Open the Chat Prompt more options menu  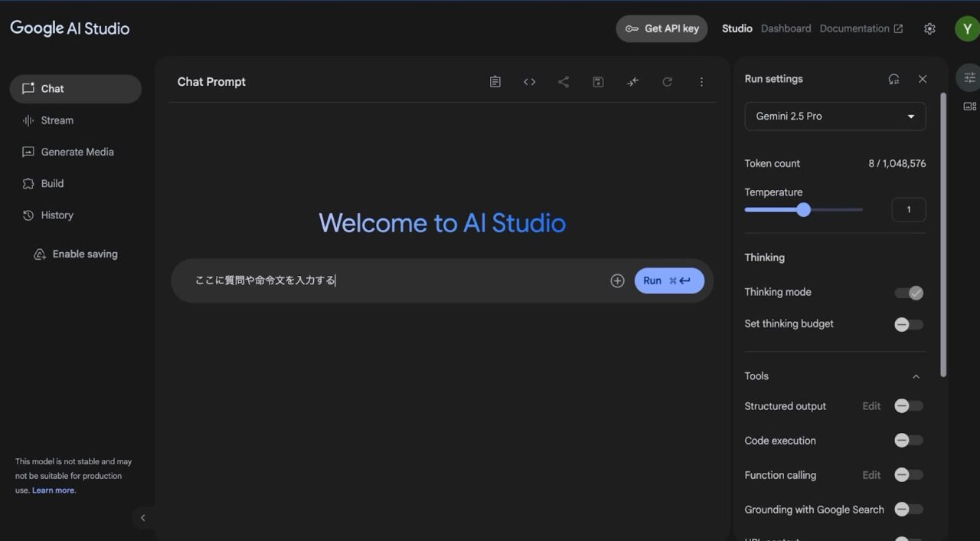tap(701, 82)
